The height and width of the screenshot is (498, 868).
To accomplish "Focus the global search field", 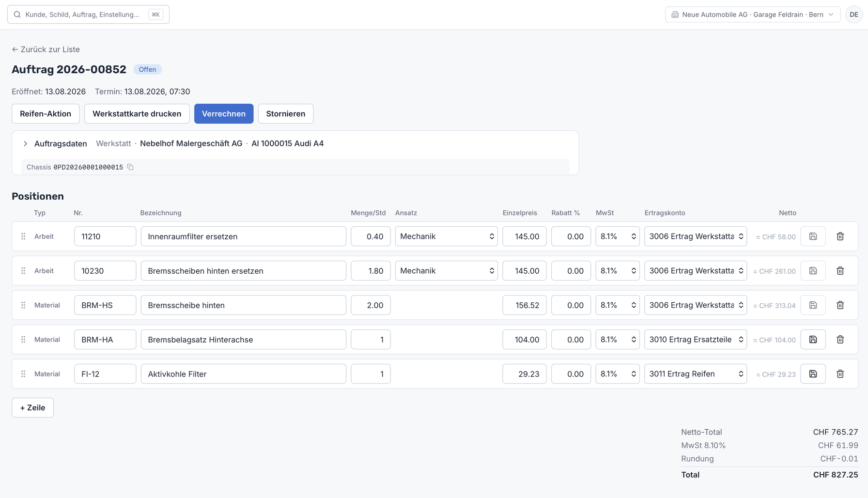I will [88, 15].
